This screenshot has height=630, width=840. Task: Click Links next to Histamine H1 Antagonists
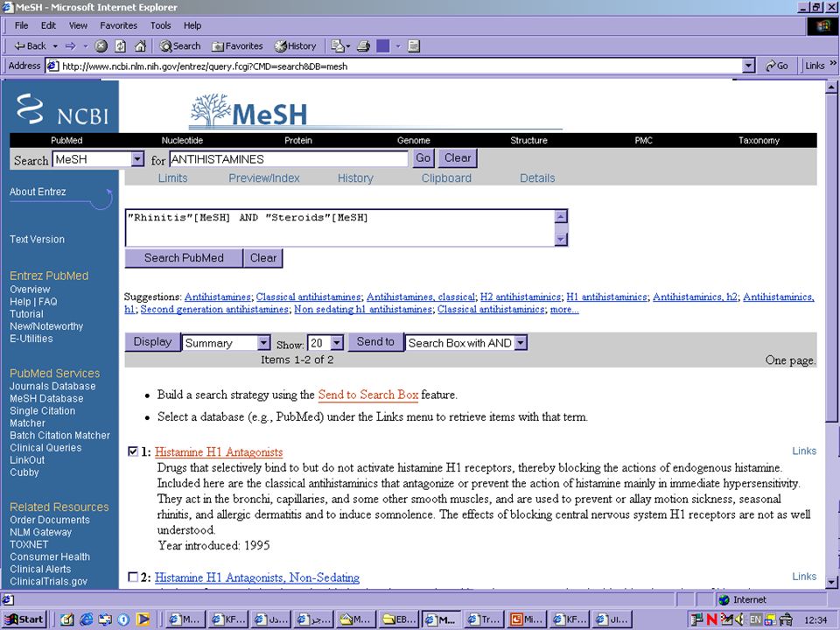click(804, 451)
